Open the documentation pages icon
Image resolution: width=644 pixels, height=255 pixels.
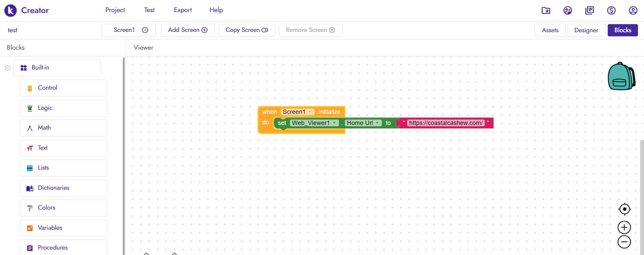pos(589,10)
